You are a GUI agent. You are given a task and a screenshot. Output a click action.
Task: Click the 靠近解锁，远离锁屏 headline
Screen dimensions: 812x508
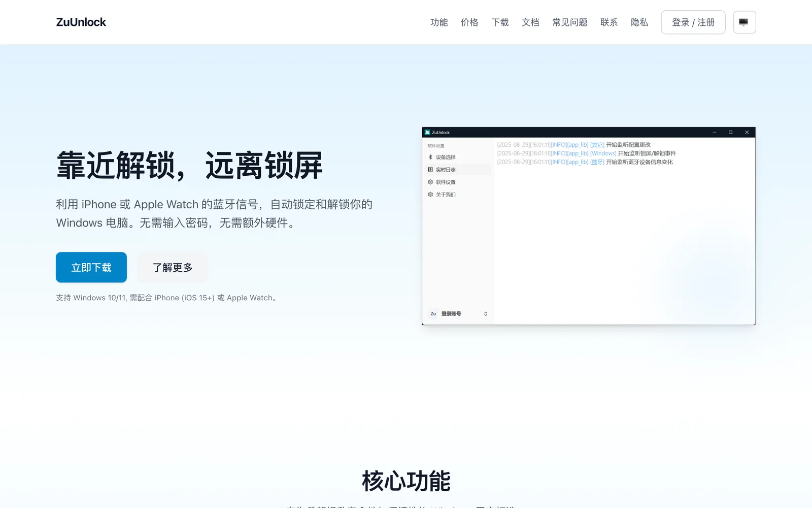click(x=189, y=165)
